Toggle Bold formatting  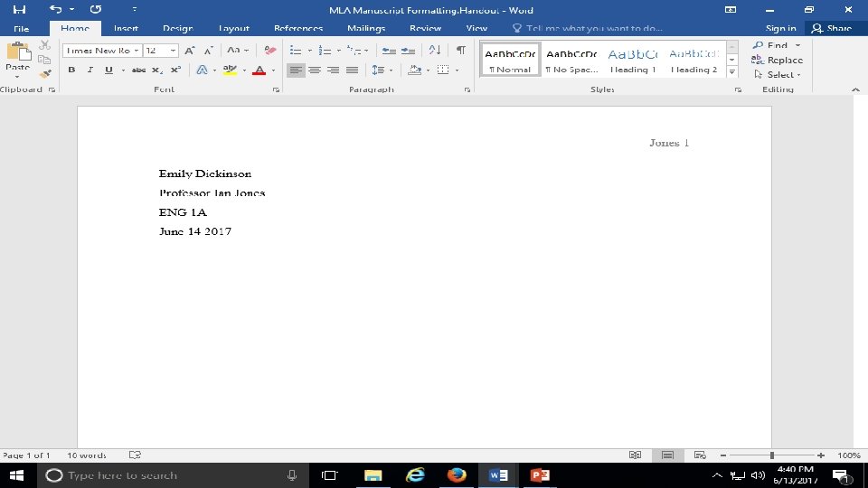[x=71, y=70]
